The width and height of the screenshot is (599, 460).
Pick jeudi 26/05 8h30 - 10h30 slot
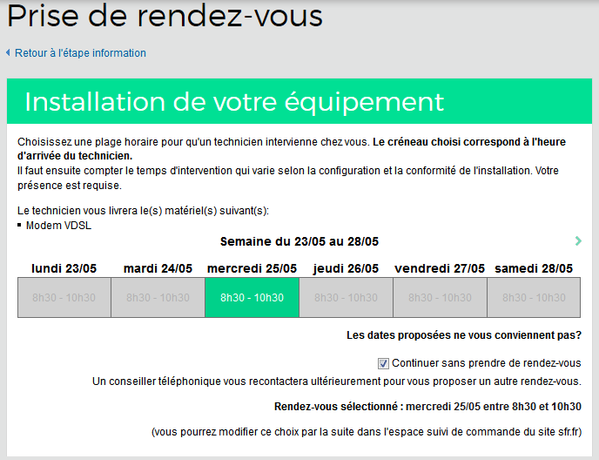tap(346, 298)
